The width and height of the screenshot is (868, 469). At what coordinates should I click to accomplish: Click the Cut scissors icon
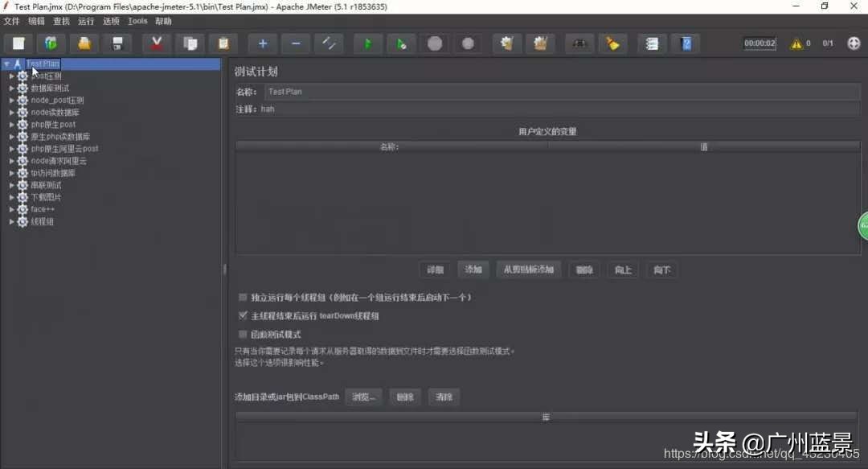point(157,43)
